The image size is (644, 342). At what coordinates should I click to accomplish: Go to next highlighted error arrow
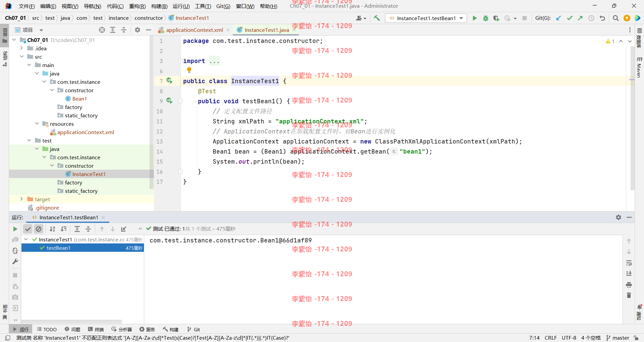point(630,41)
